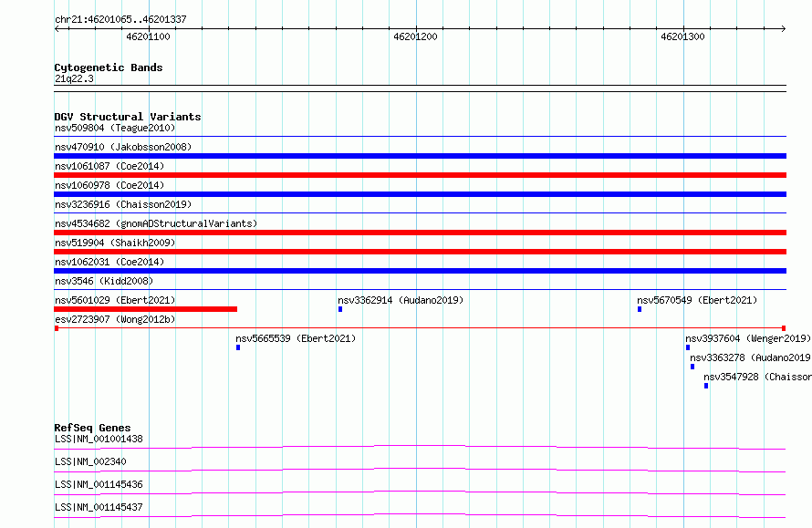This screenshot has width=812, height=528.
Task: Click the blue bar under nsv1060978
Action: coord(420,194)
